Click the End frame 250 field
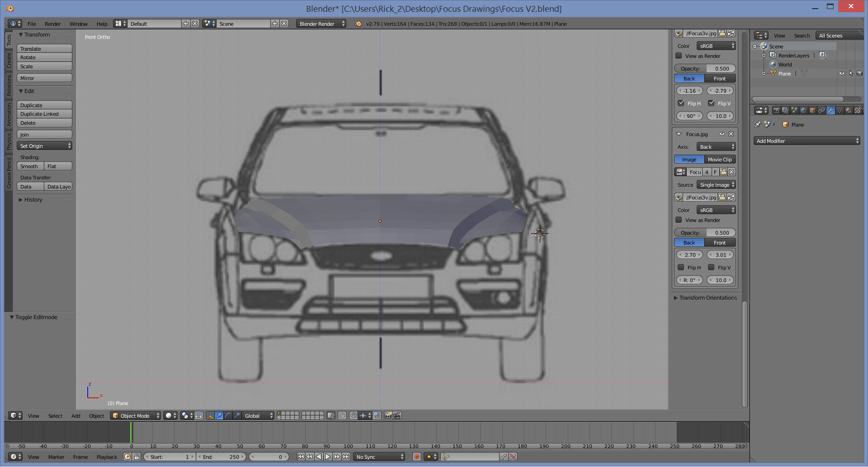This screenshot has width=868, height=467. [222, 457]
